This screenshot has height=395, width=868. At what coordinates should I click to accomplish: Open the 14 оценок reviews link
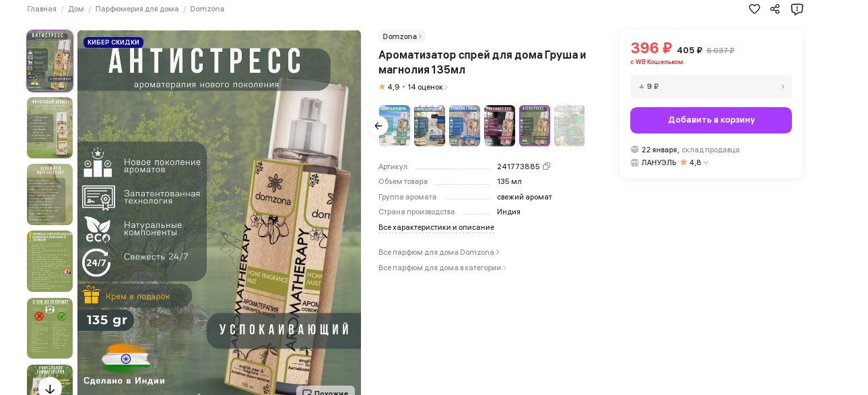click(x=427, y=87)
